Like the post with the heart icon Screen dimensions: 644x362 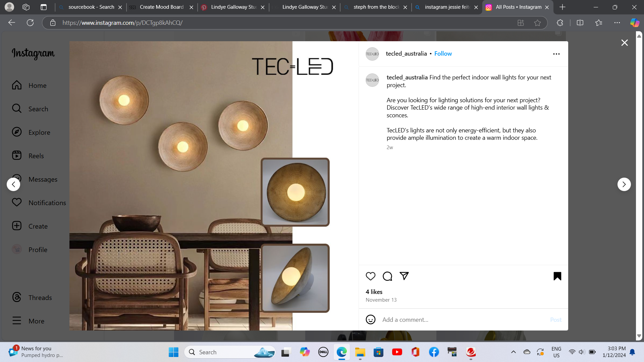[x=370, y=276]
